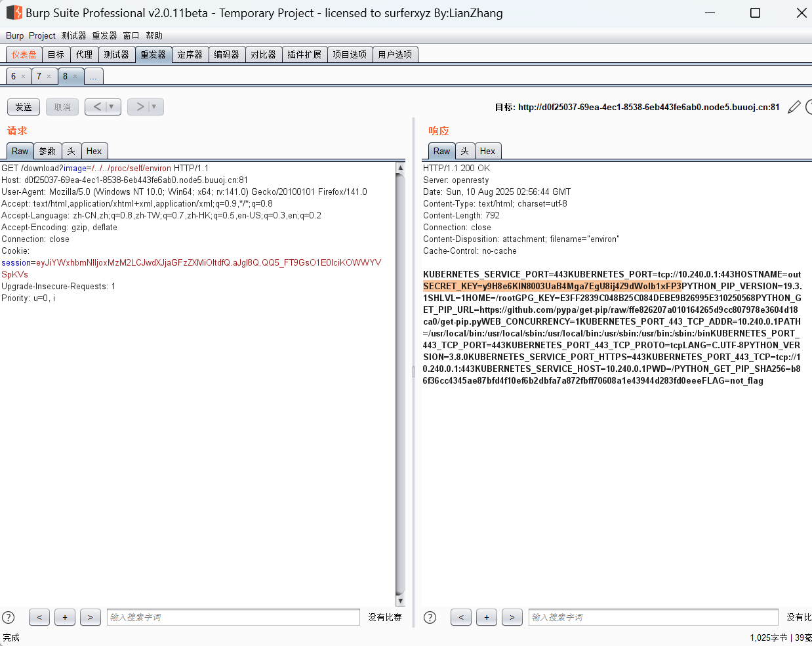Click the GET /download request line
Image resolution: width=812 pixels, height=646 pixels.
105,169
